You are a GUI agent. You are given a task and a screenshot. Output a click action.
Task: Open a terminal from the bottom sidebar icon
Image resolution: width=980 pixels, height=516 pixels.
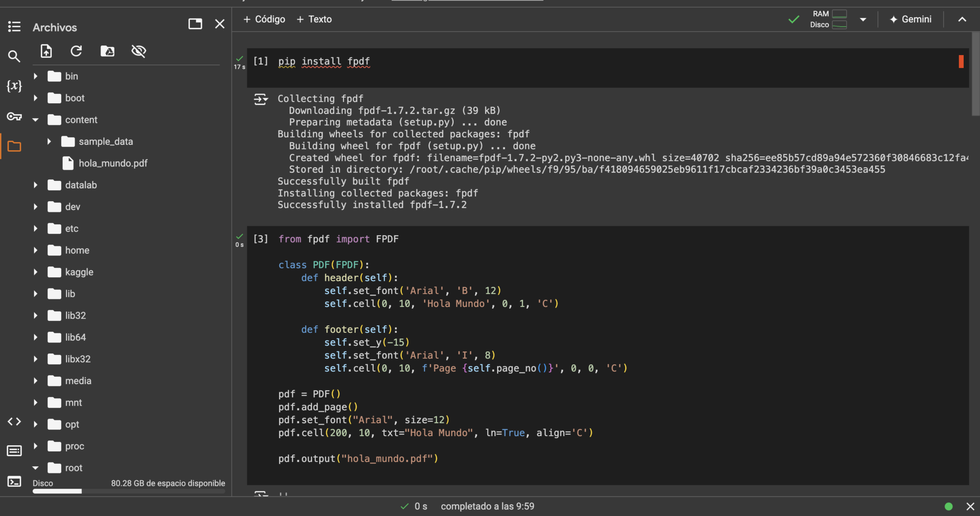click(14, 482)
